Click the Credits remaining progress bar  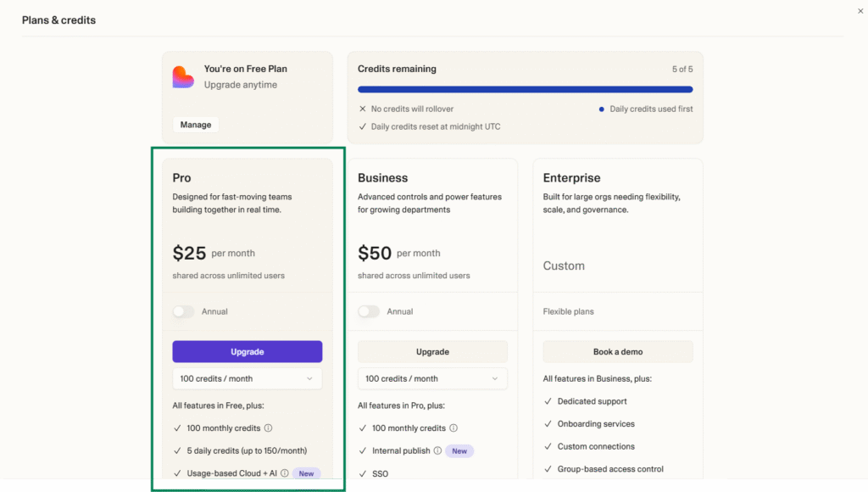coord(525,89)
